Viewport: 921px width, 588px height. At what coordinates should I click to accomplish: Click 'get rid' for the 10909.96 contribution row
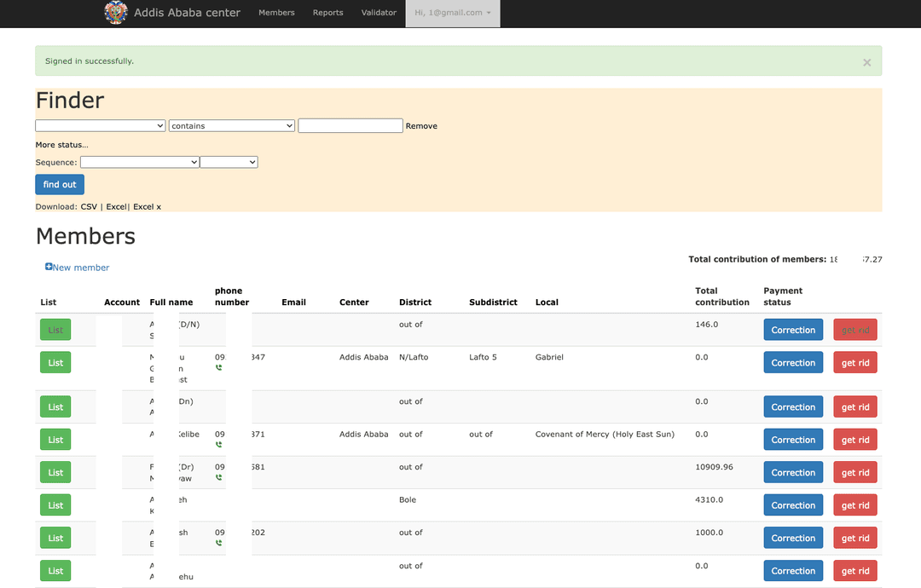coord(854,473)
